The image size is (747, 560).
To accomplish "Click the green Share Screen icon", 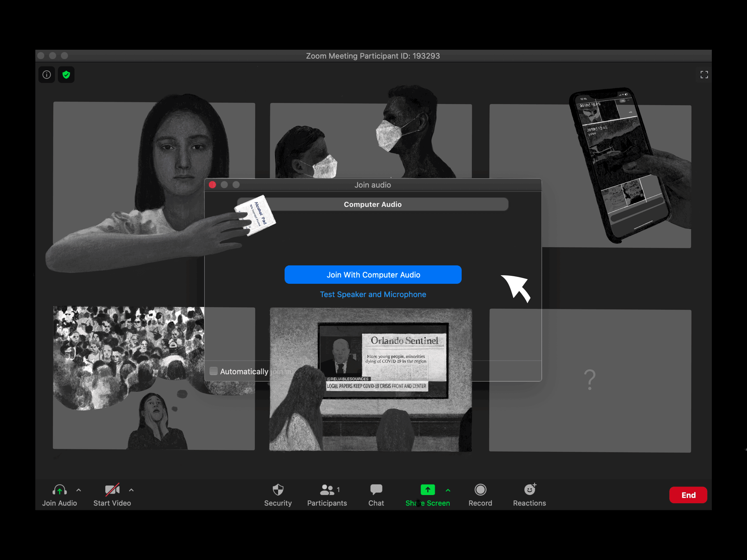I will pyautogui.click(x=428, y=490).
